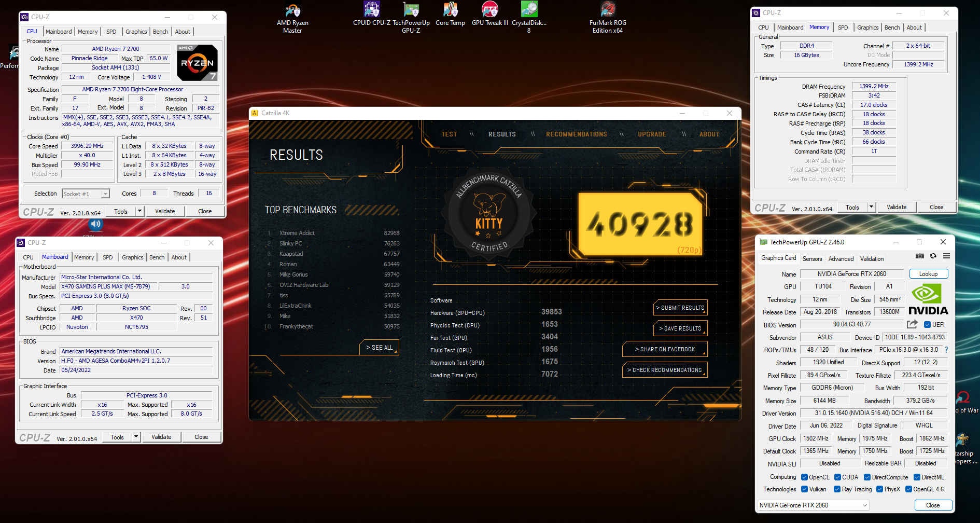Expand Tools dropdown arrow in CPU-Z Mainboard window
This screenshot has height=523, width=980.
coord(136,437)
